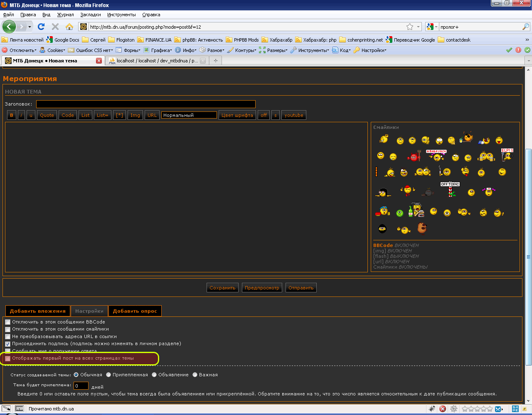The image size is (532, 415).
Task: Click the browser Back arrow button
Action: point(9,27)
